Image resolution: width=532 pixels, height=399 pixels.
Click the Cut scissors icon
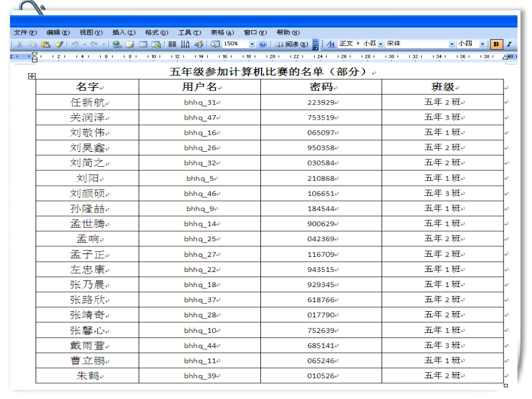tap(20, 44)
